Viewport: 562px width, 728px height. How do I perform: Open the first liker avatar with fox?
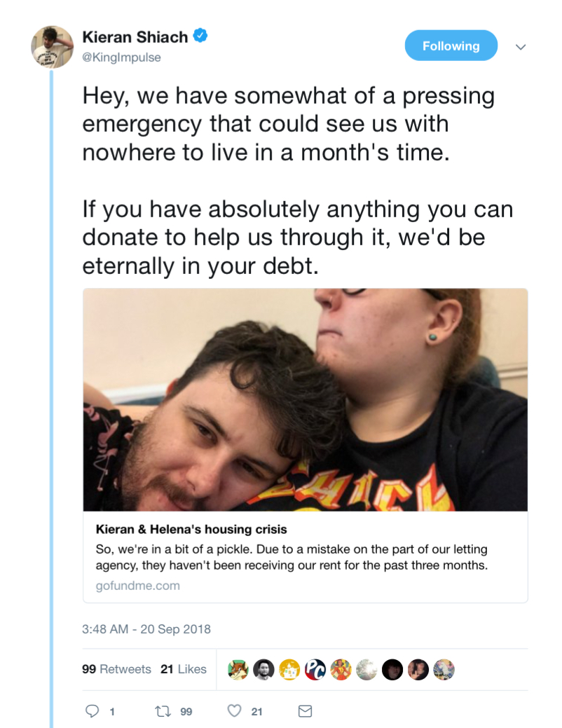[238, 670]
